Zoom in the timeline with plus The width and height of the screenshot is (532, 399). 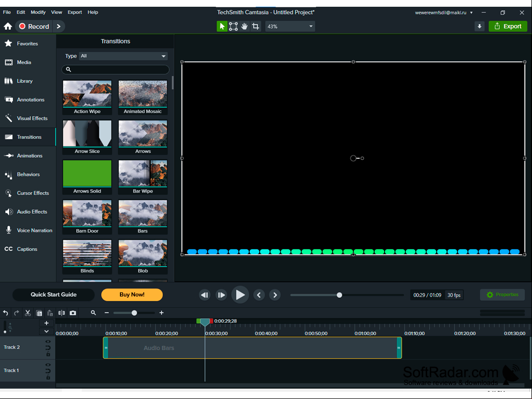pyautogui.click(x=161, y=313)
